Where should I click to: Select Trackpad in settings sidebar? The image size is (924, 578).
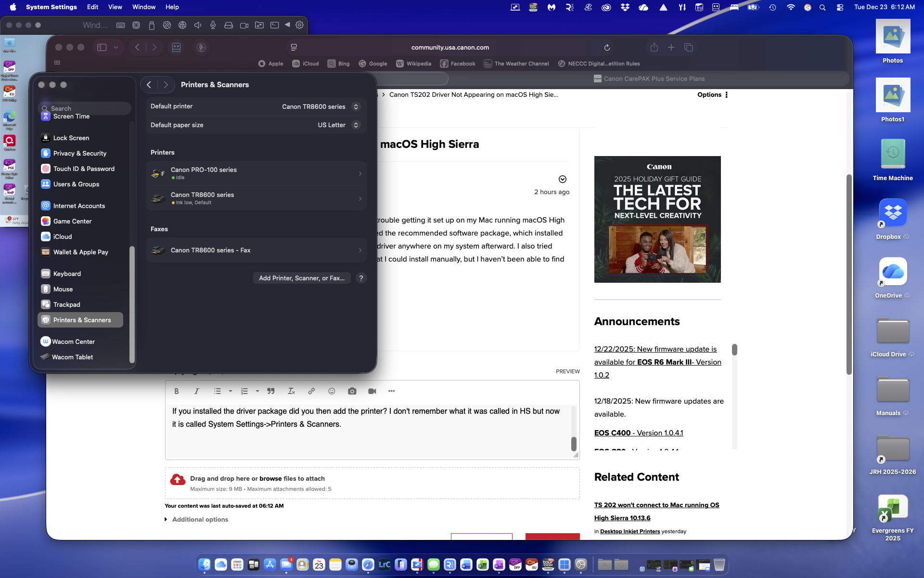(x=67, y=304)
